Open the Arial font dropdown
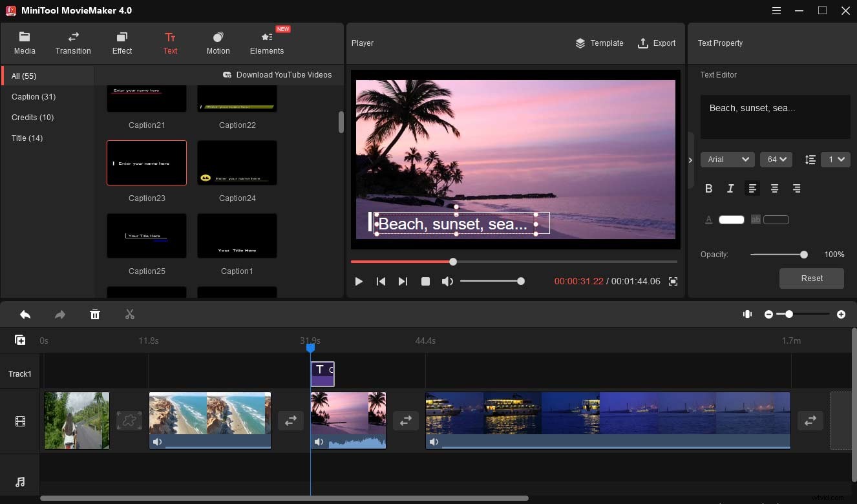 point(727,159)
